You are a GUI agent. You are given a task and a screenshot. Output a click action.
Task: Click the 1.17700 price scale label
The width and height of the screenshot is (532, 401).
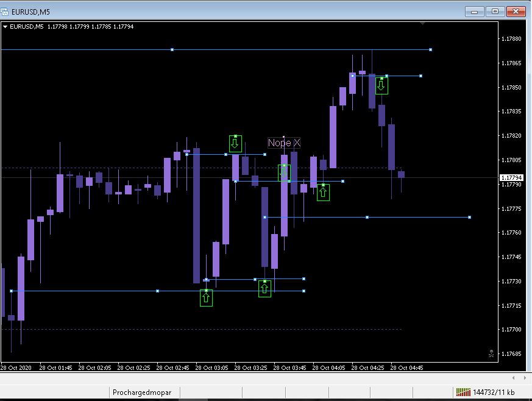(511, 330)
